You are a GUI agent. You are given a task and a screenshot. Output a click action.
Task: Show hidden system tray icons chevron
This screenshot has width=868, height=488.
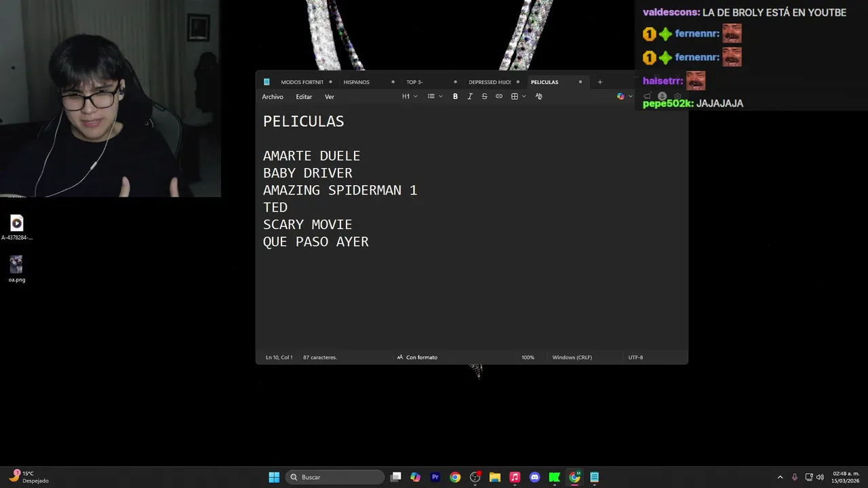(780, 477)
